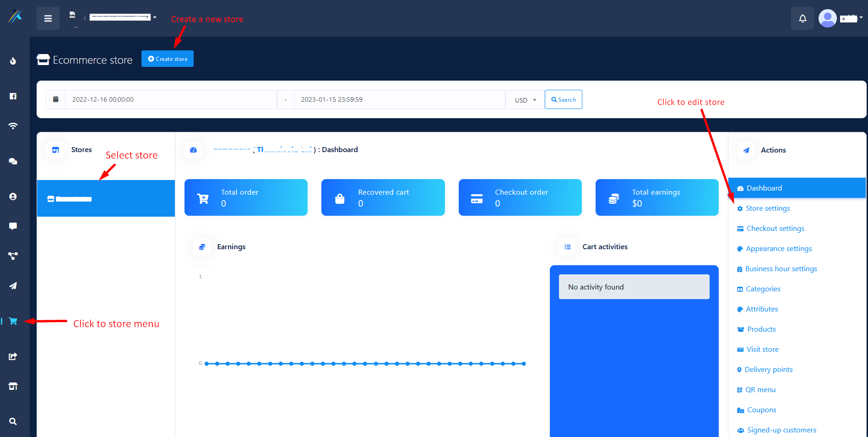Open the notifications bell icon
The height and width of the screenshot is (437, 868).
tap(802, 18)
